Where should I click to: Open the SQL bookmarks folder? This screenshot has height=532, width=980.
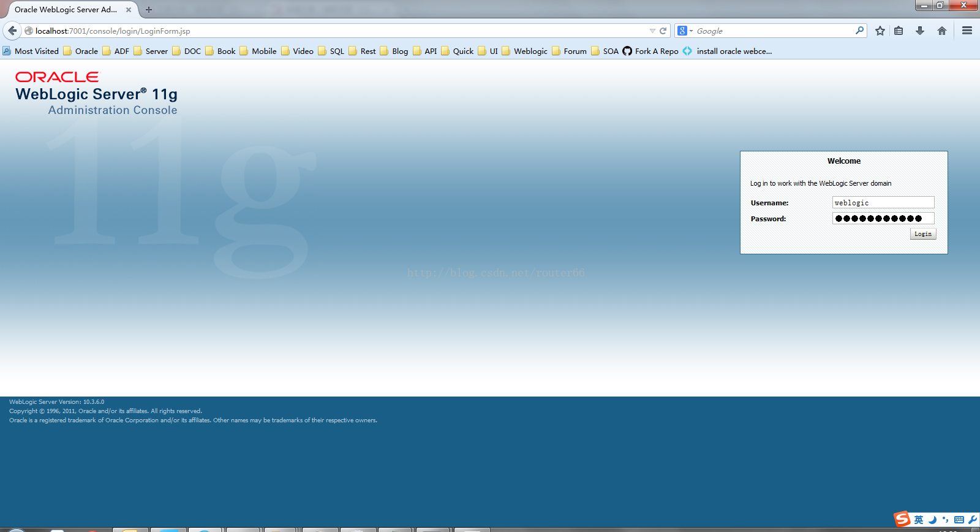(x=331, y=51)
